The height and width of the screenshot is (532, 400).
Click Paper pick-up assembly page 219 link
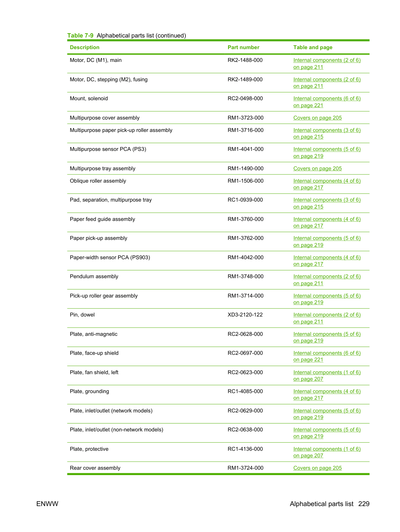(x=327, y=241)
